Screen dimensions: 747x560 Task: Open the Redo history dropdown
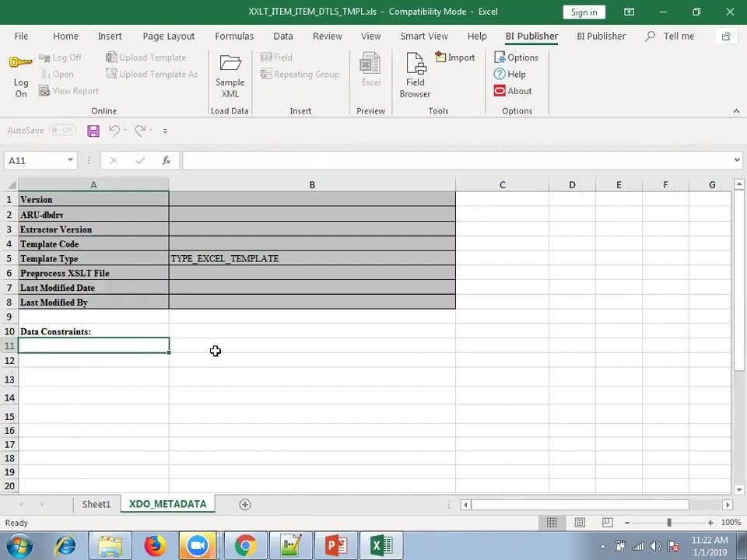tap(150, 130)
